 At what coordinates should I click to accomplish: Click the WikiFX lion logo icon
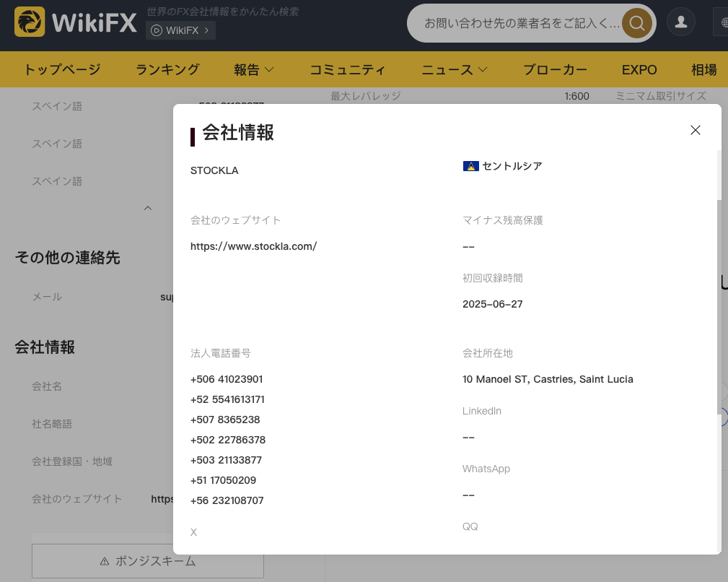coord(30,22)
